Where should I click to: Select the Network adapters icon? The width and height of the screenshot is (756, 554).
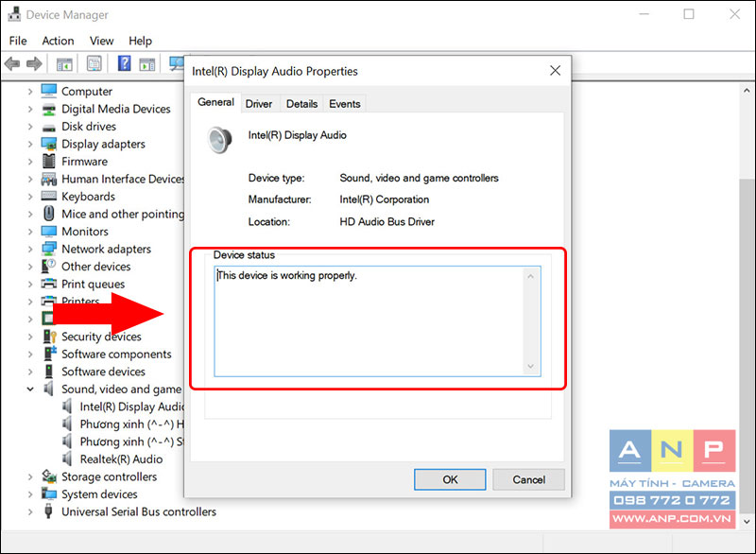[x=49, y=249]
